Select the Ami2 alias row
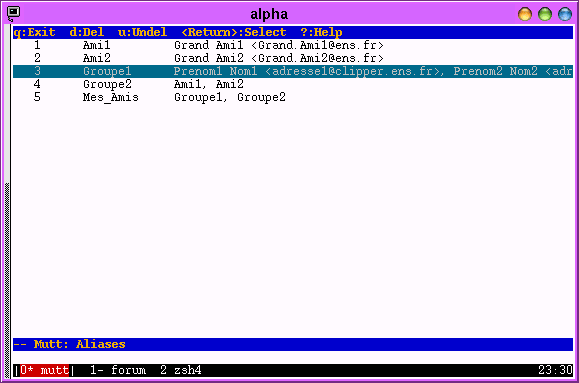 tap(293, 58)
